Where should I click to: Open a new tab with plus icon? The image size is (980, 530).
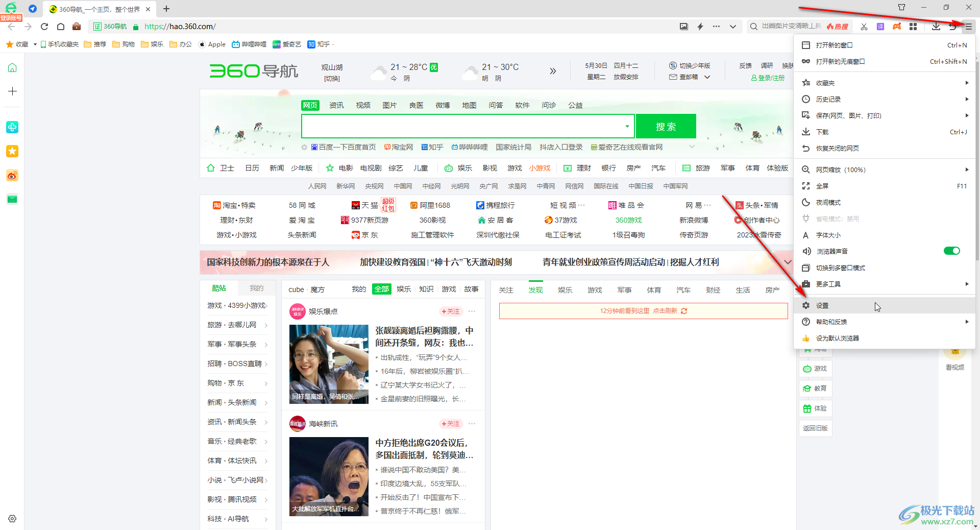[x=166, y=9]
